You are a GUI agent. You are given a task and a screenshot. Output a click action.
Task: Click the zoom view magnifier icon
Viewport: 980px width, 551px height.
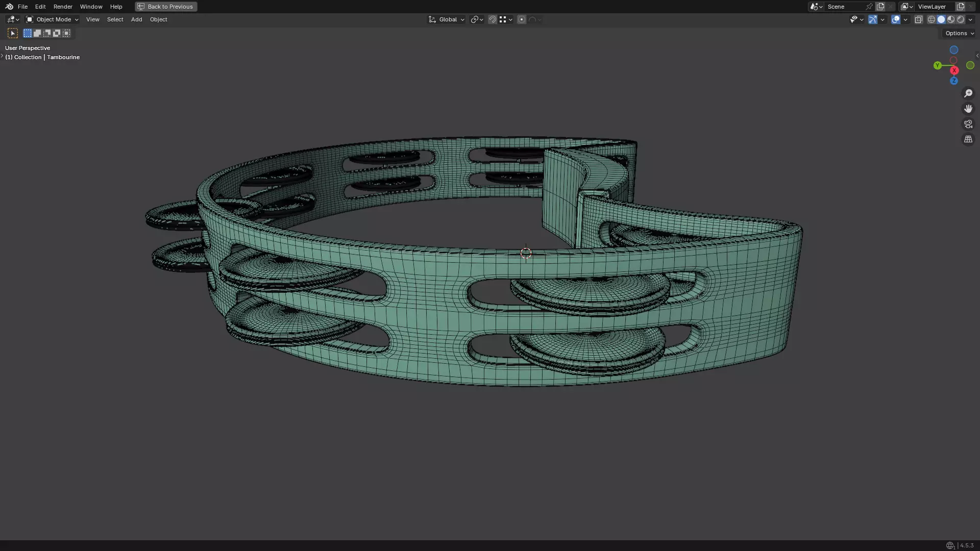968,93
